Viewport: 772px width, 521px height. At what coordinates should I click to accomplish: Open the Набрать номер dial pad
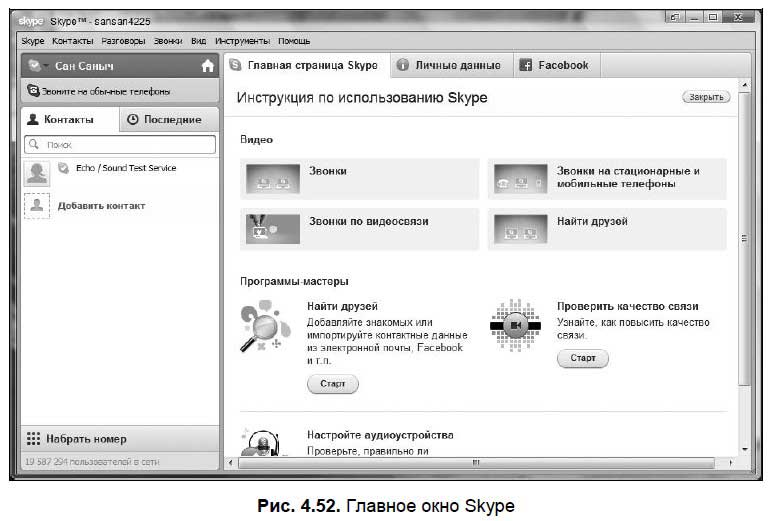click(x=120, y=439)
